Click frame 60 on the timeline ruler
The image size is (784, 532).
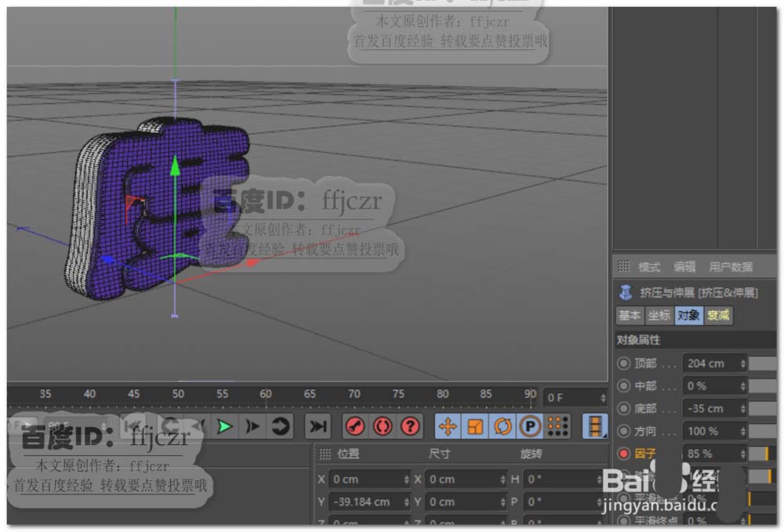tap(266, 394)
